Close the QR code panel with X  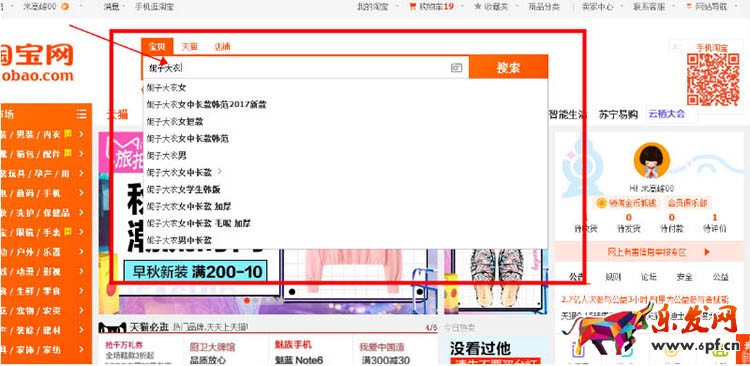(675, 46)
